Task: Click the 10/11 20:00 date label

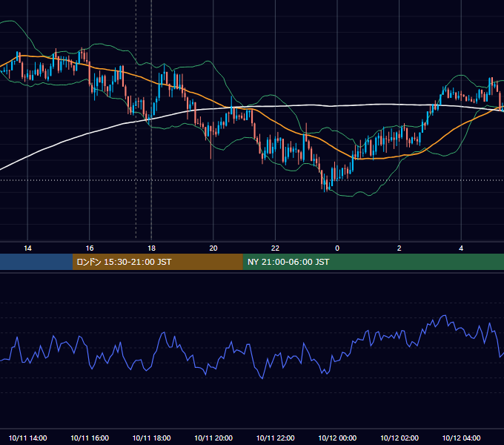Action: [x=213, y=438]
